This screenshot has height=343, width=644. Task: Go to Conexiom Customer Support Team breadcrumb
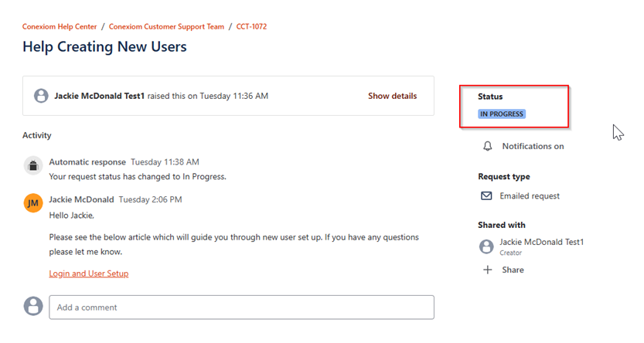click(x=166, y=26)
